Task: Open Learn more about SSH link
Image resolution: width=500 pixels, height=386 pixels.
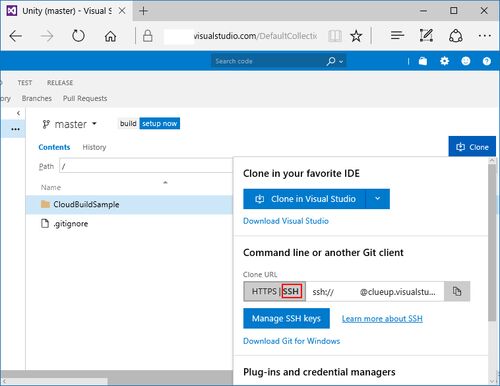Action: (382, 319)
